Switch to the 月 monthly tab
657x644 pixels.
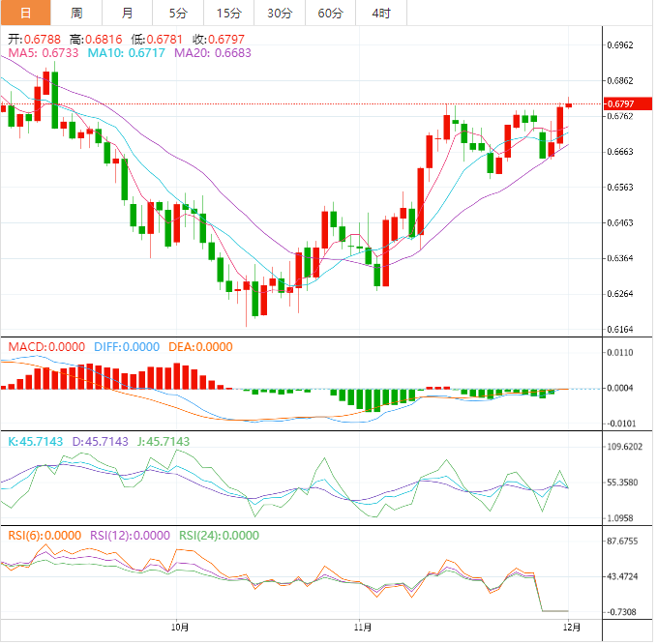(128, 13)
